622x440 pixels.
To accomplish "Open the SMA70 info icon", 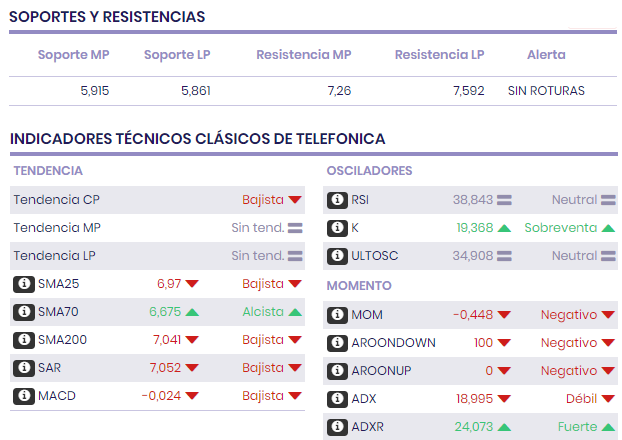I will [24, 312].
